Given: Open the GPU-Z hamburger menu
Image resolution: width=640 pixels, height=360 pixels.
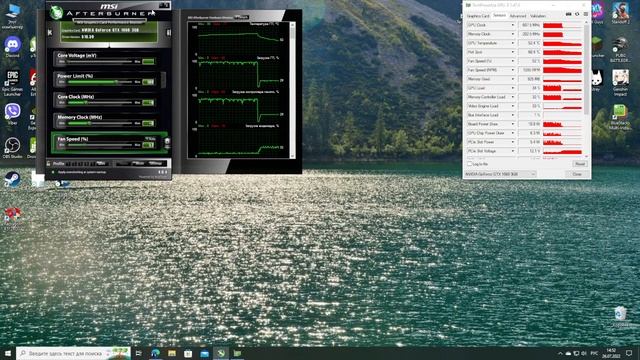Looking at the screenshot, I should click(585, 14).
